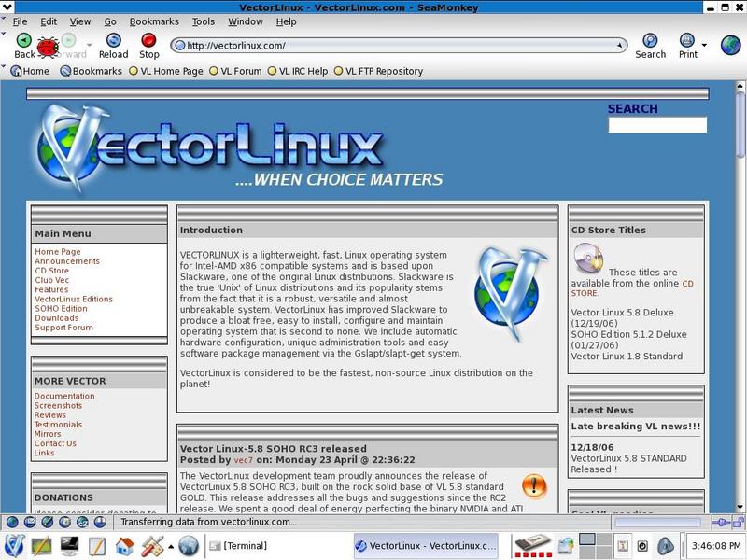This screenshot has width=747, height=560.
Task: Click the globe web browser launcher in taskbar
Action: pos(189,546)
